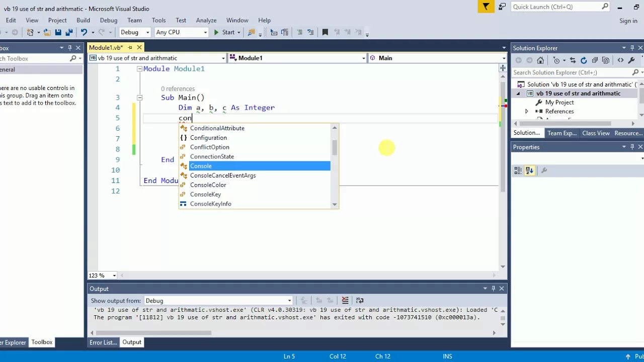Open the Module1 type dropdown
The height and width of the screenshot is (362, 644).
pos(297,58)
